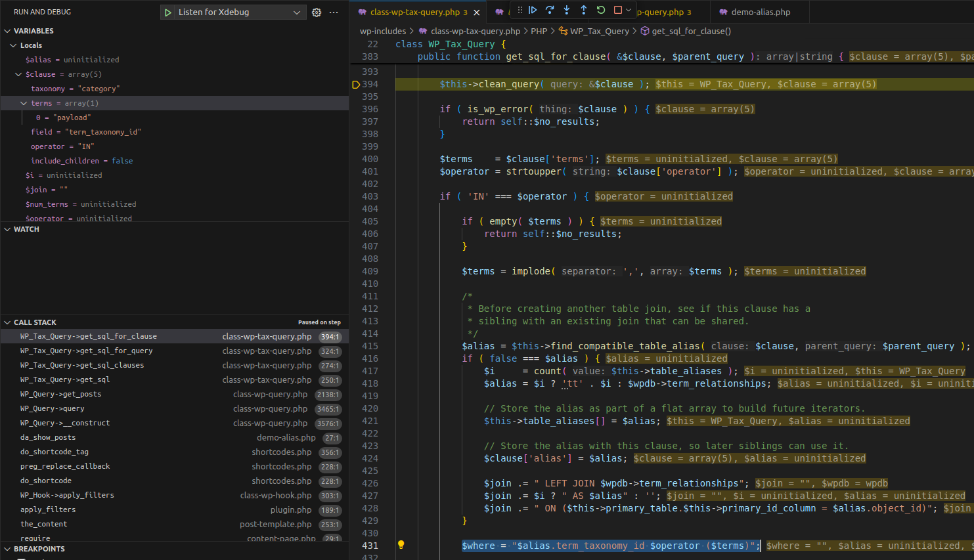
Task: Select WP_Query->get_posts stack frame
Action: (60, 394)
